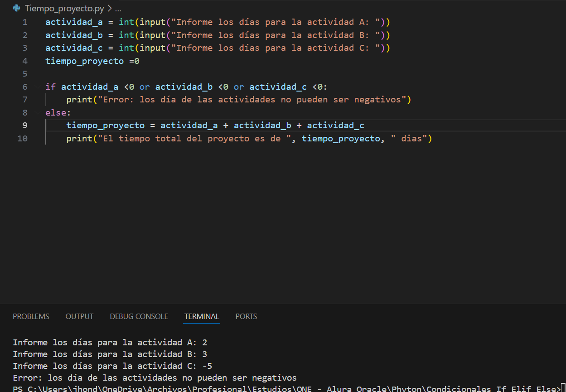Show the DEBUG CONSOLE tab

click(139, 316)
